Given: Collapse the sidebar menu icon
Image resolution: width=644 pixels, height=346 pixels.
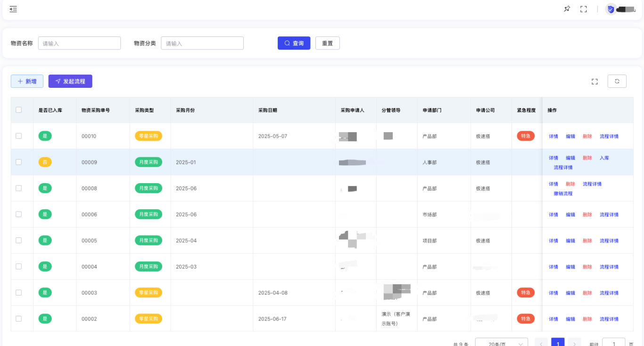Looking at the screenshot, I should point(13,9).
